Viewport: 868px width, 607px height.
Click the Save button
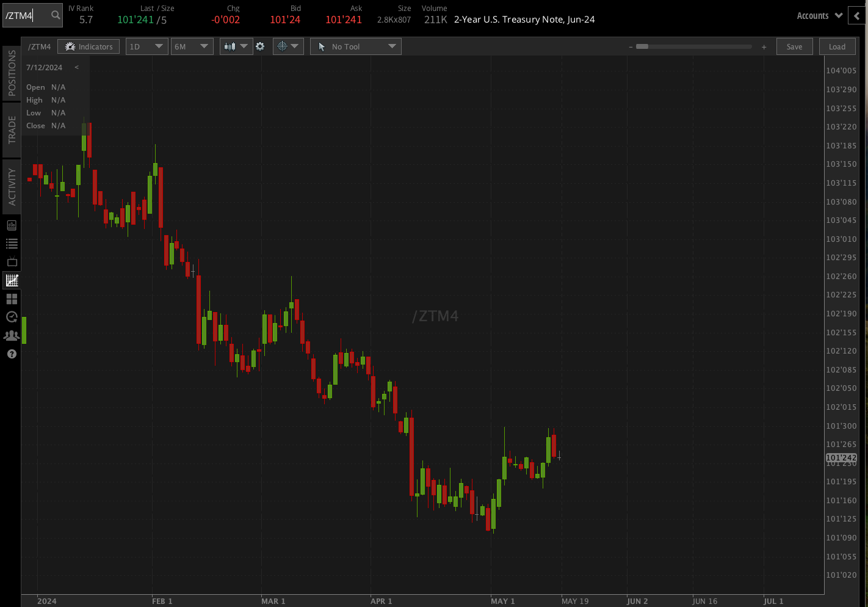(x=794, y=46)
